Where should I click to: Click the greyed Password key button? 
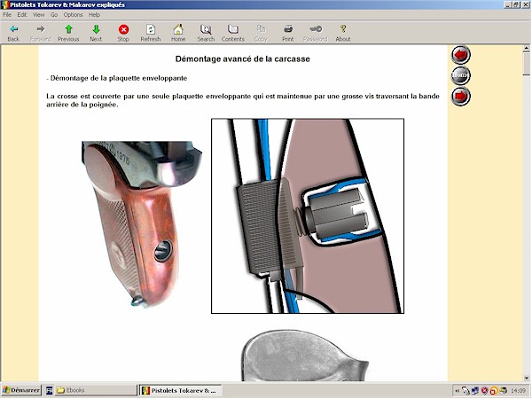(316, 33)
